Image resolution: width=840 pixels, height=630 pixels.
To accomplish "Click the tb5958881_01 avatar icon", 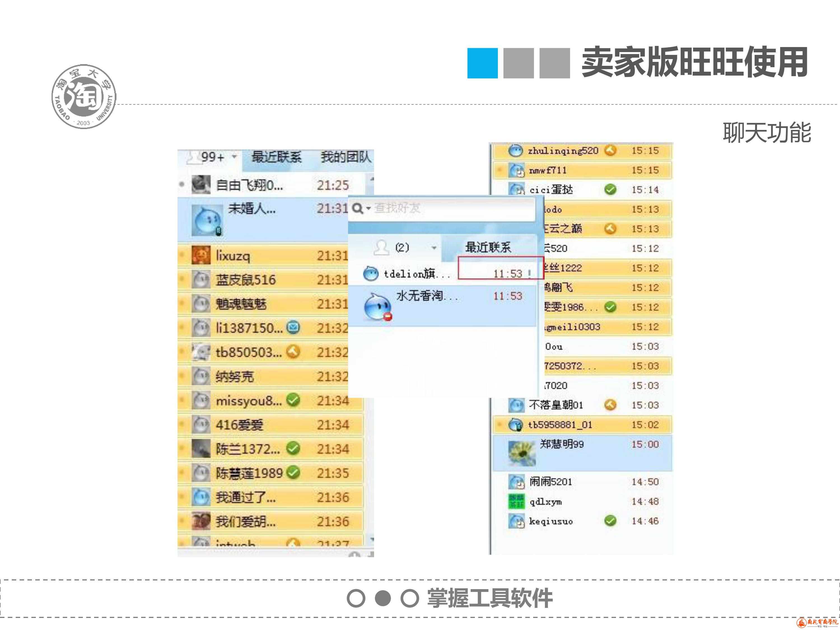I will (516, 424).
